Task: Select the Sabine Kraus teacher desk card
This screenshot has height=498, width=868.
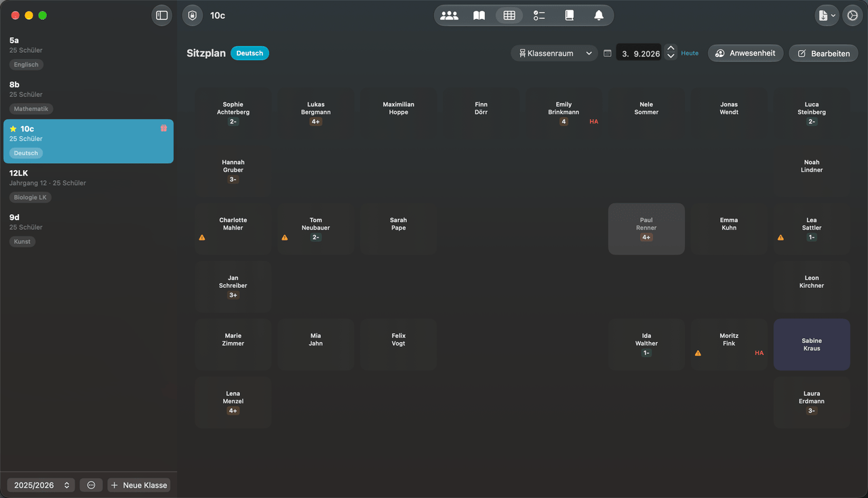Action: click(812, 345)
